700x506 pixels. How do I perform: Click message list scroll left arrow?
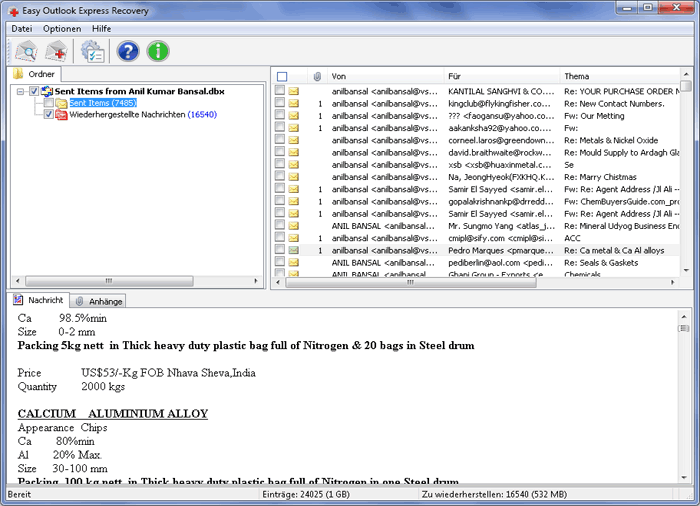point(279,282)
